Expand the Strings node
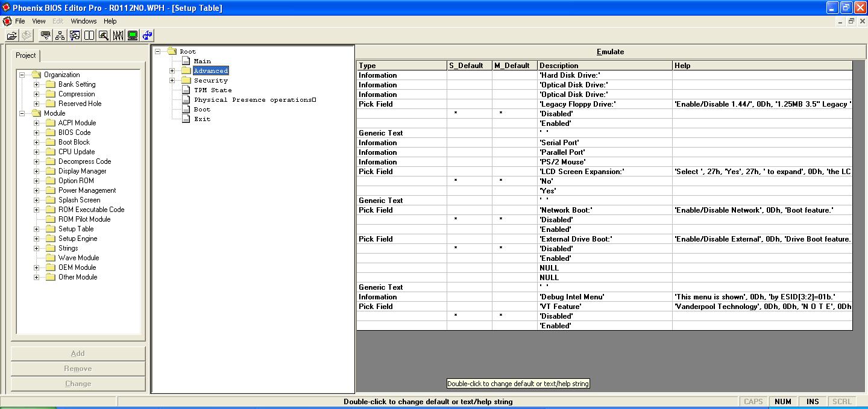Image resolution: width=868 pixels, height=409 pixels. pos(37,248)
